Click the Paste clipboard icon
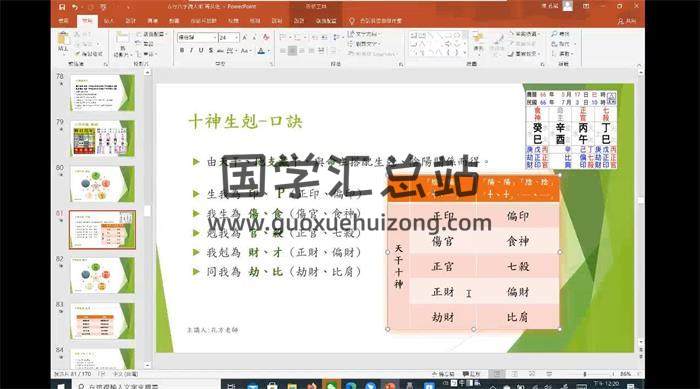The image size is (700, 389). coord(63,39)
